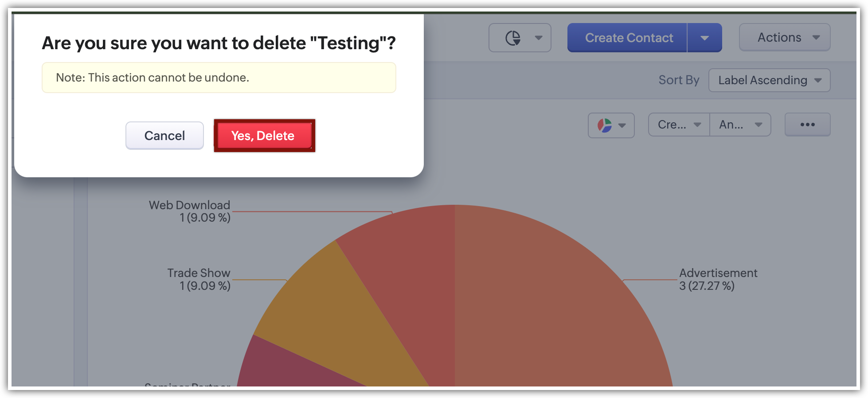Click the Create Contact button
Screen dimensions: 868x398
tap(628, 38)
